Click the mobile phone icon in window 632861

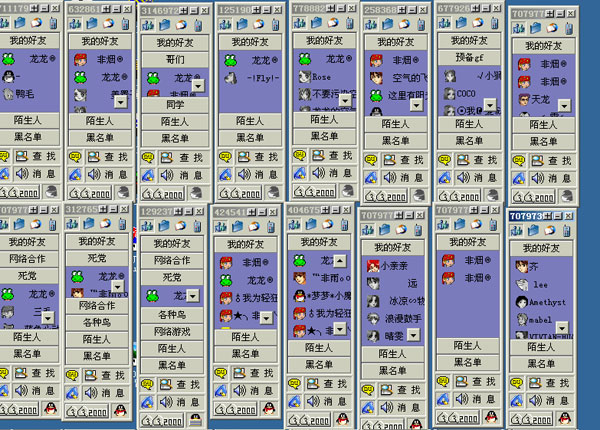coord(125,24)
